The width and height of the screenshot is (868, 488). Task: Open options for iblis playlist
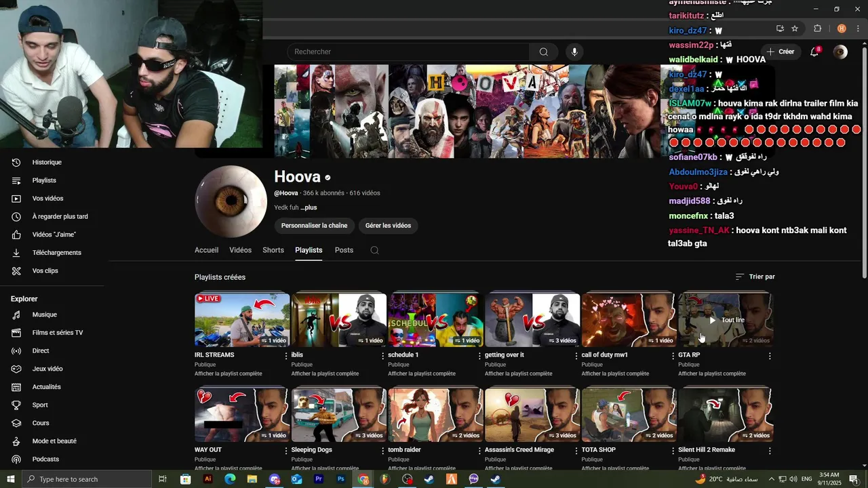[x=383, y=355]
